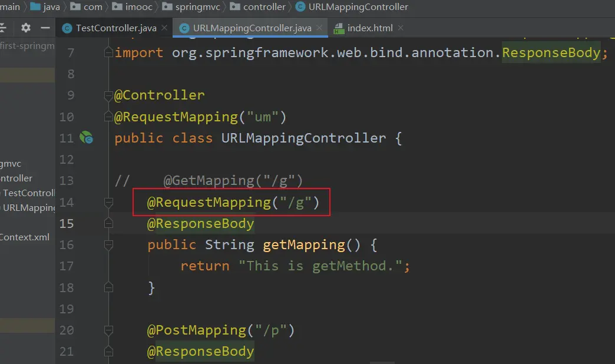Click the @ResponseBody annotation on line 15
The height and width of the screenshot is (364, 615).
click(200, 224)
